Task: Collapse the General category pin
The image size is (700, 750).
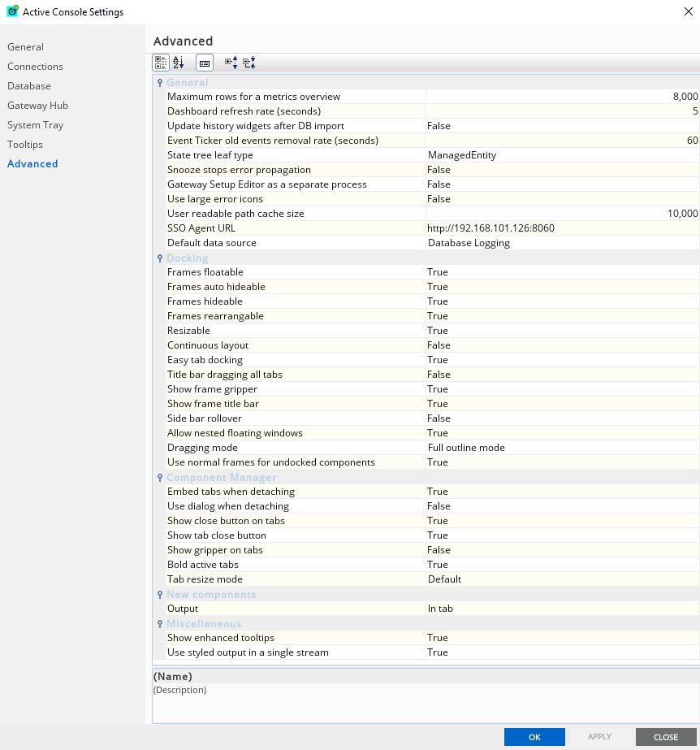Action: (x=160, y=82)
